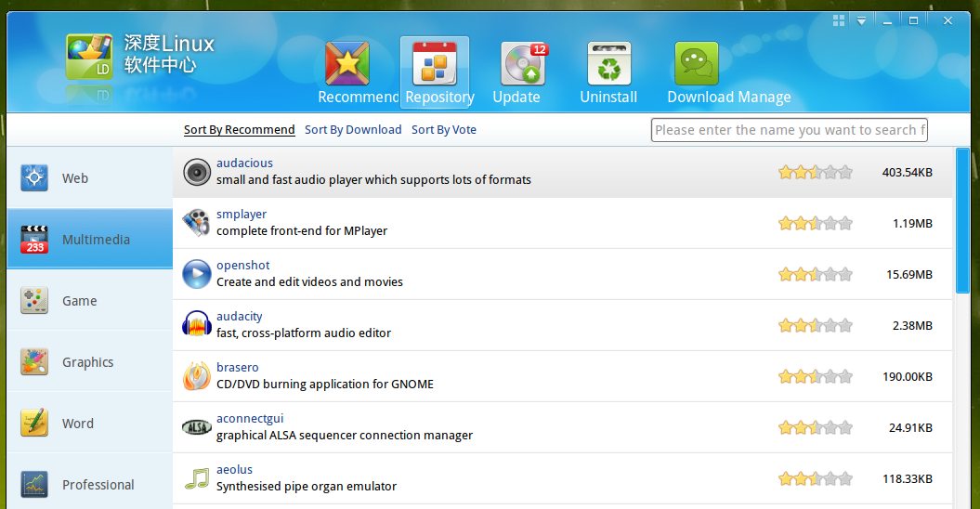This screenshot has height=509, width=980.
Task: Click the openshot play icon
Action: (x=197, y=274)
